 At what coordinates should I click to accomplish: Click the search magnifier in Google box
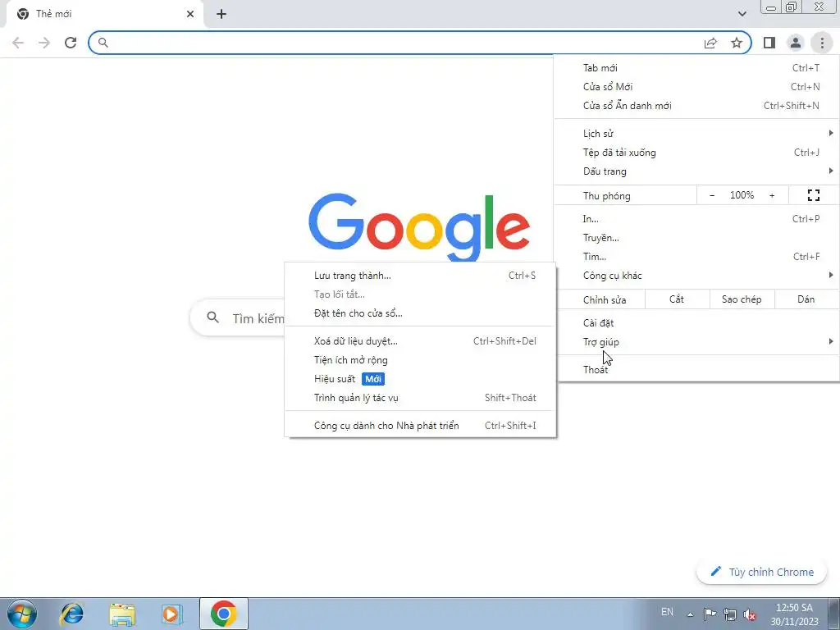click(x=212, y=317)
